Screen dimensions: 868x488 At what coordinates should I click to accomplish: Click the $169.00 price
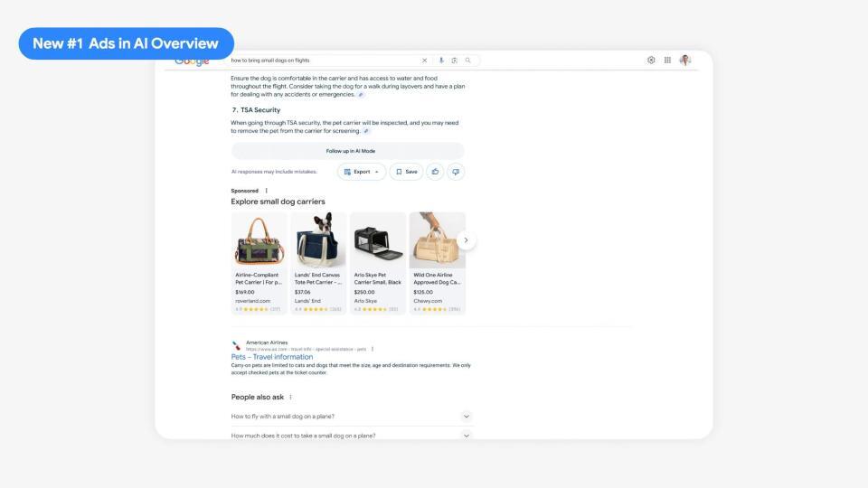pyautogui.click(x=245, y=292)
